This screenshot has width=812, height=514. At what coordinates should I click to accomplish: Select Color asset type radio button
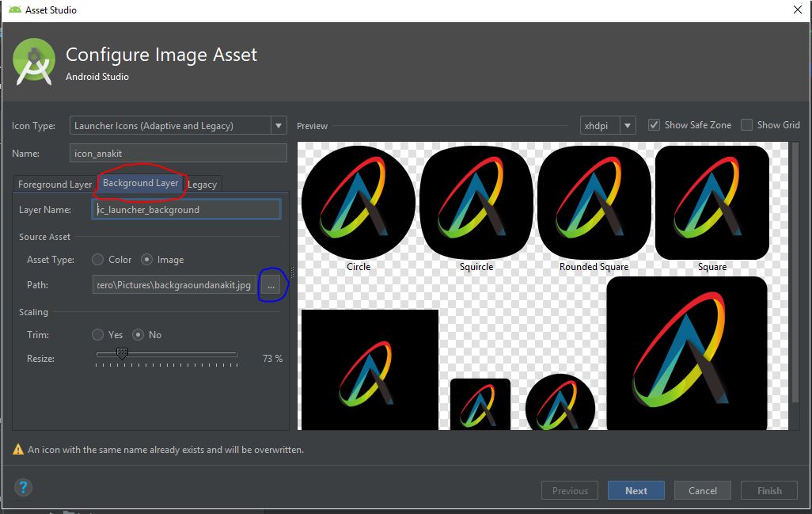(x=97, y=260)
